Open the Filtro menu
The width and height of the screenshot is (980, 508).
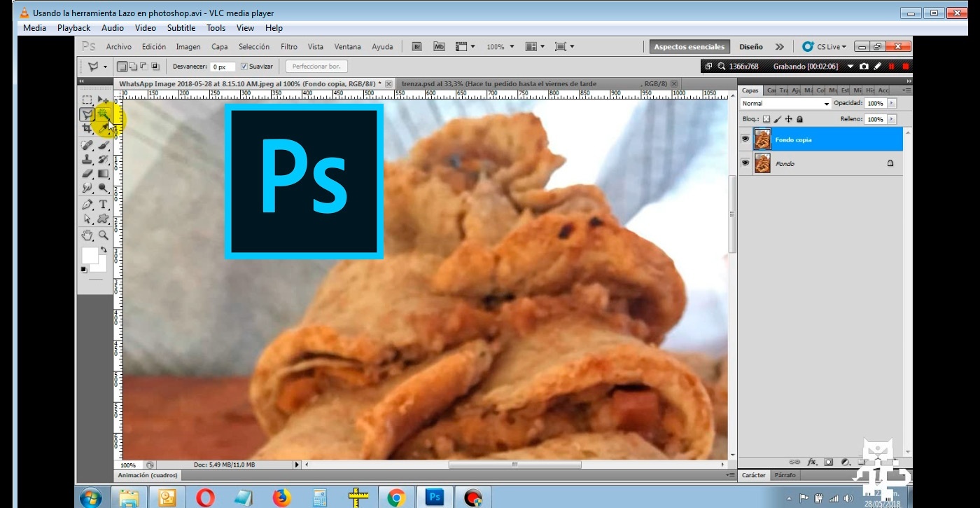[x=289, y=47]
